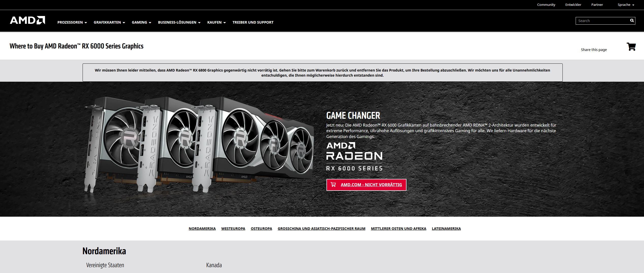Open the Partner link

click(597, 5)
